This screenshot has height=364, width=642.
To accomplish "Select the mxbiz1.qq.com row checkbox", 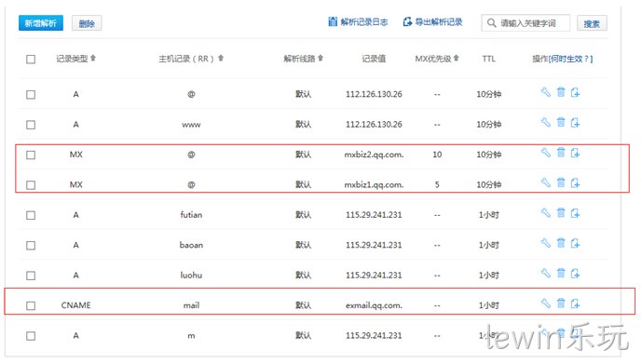I will [x=31, y=185].
